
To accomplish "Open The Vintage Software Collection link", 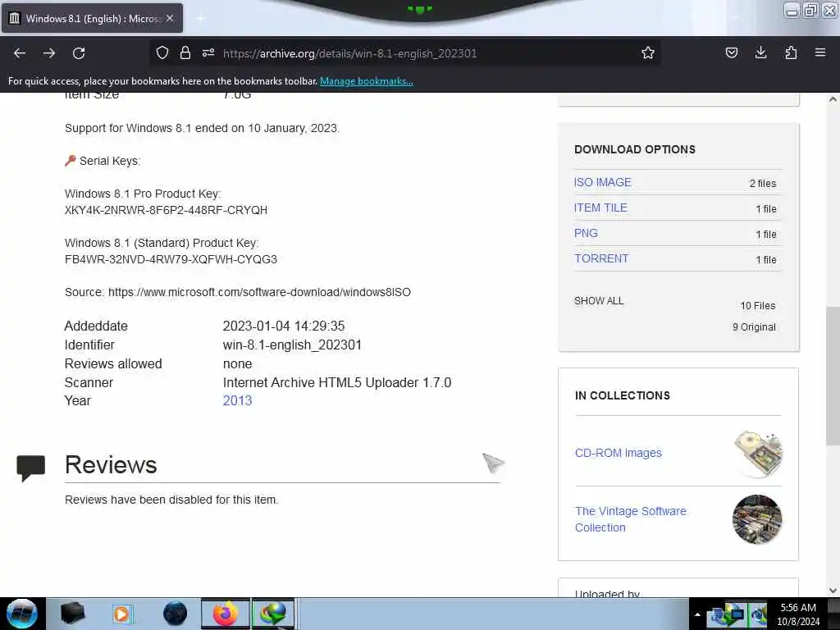I will click(631, 519).
